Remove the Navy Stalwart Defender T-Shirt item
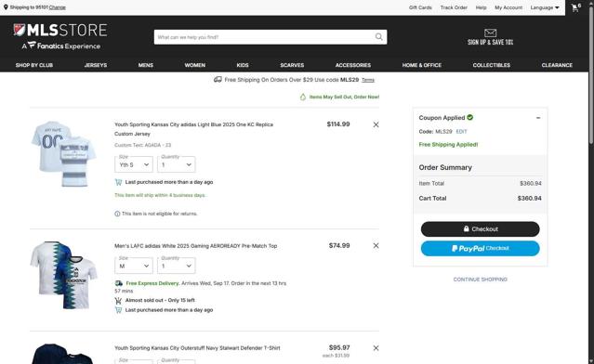 point(376,347)
